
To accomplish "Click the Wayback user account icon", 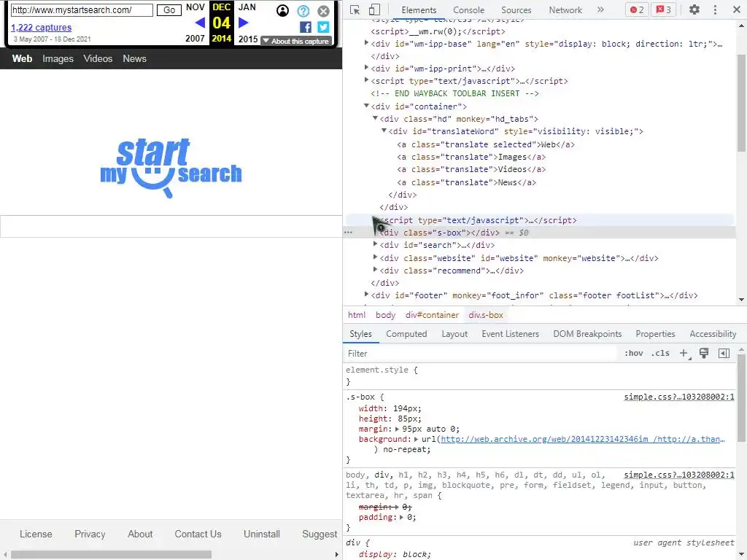I will click(x=282, y=10).
